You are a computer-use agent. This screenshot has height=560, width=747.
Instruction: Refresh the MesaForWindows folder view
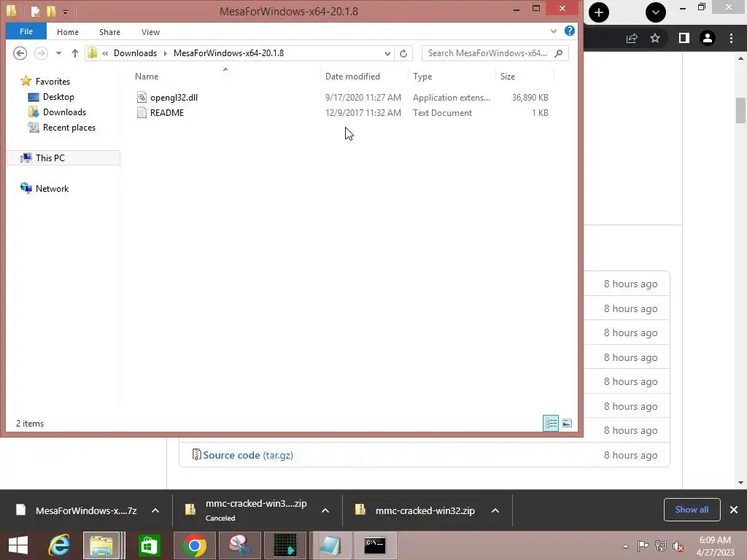tap(403, 53)
